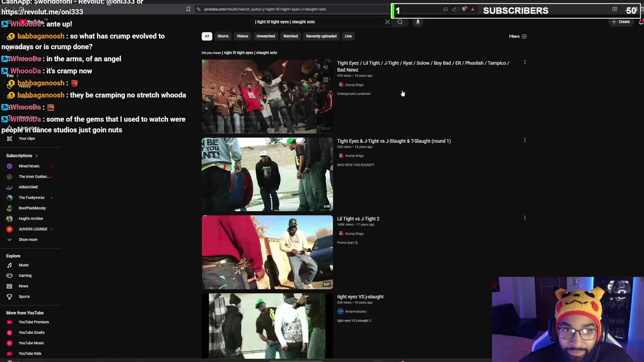Select the Recently uploaded filter chip
Image resolution: width=644 pixels, height=362 pixels.
[321, 36]
